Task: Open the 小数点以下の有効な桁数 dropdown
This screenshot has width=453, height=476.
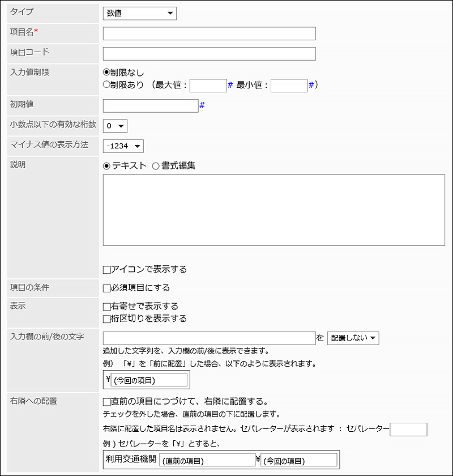Action: click(115, 126)
